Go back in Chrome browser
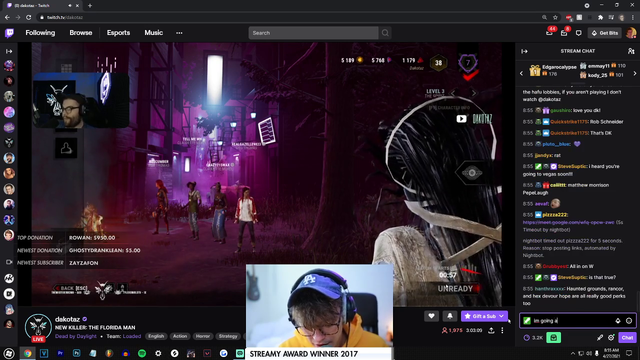This screenshot has width=640, height=360. [x=7, y=17]
